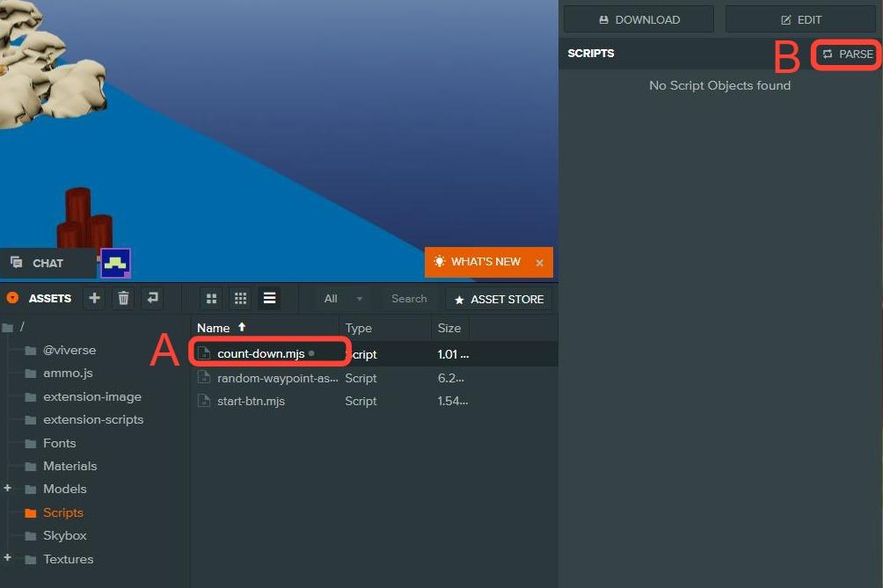This screenshot has height=588, width=883.
Task: Sort assets by Size column
Action: tap(449, 328)
